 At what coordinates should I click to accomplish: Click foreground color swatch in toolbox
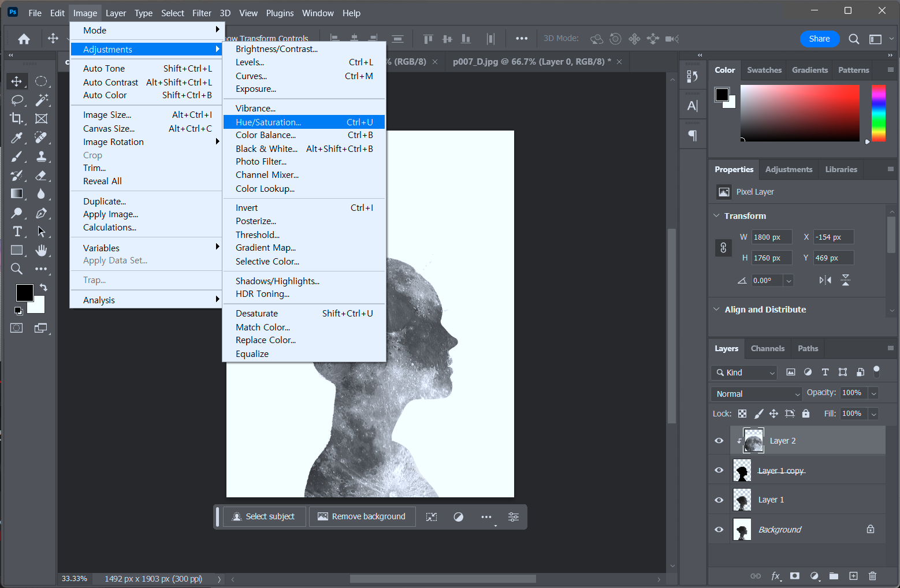click(x=24, y=293)
